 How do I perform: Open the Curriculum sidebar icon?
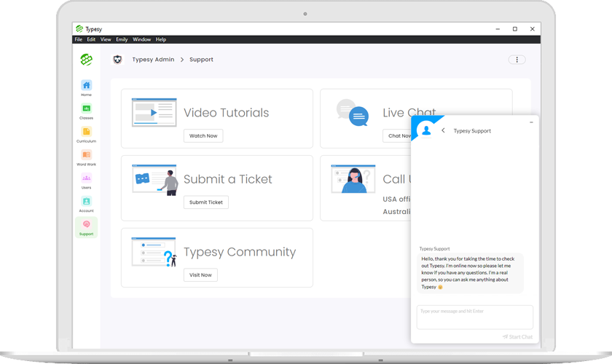(86, 132)
